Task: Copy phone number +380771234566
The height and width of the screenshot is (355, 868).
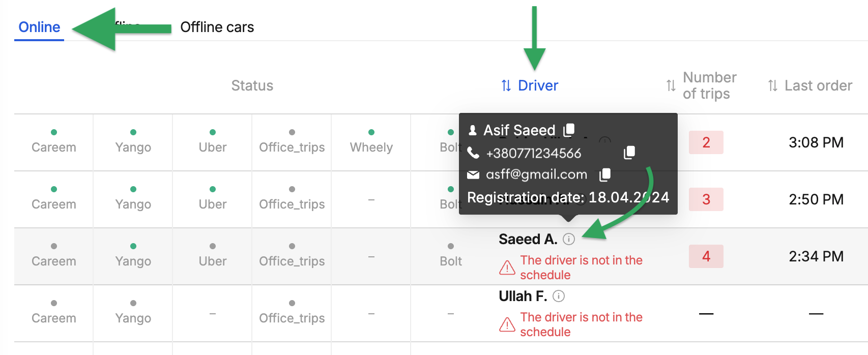Action: (x=629, y=152)
